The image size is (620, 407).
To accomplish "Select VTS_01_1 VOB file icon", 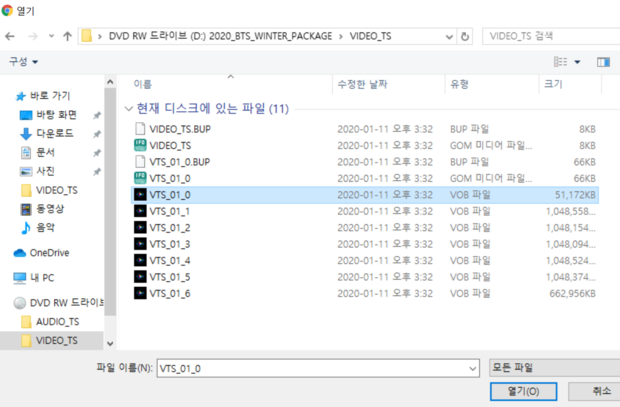I will coord(140,211).
